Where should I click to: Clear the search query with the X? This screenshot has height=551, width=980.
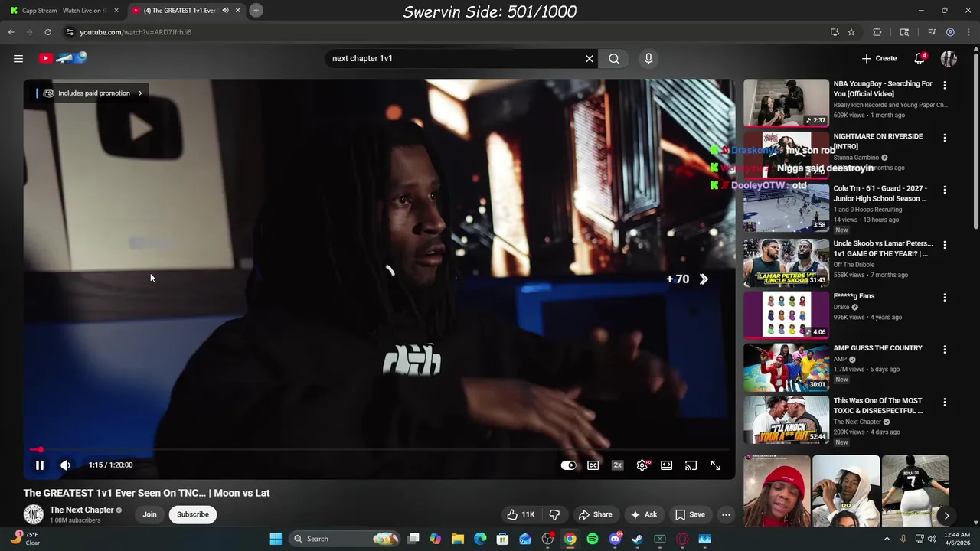click(x=590, y=58)
